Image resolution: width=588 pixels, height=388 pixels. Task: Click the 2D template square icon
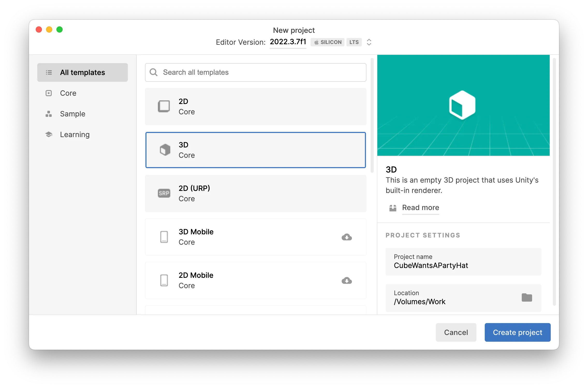pyautogui.click(x=164, y=106)
